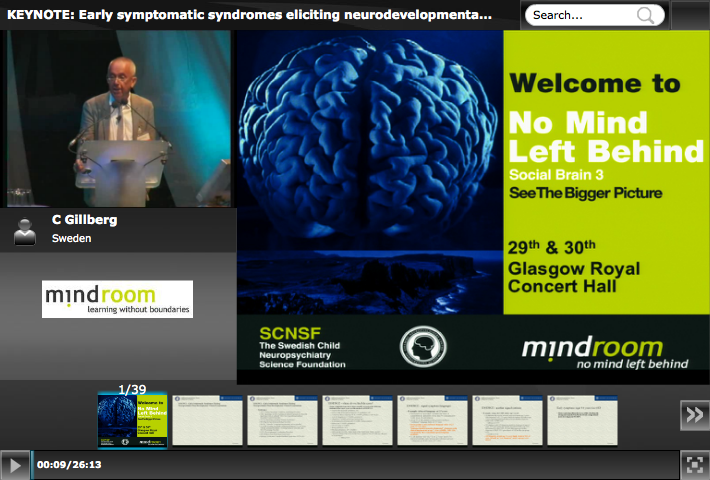The height and width of the screenshot is (480, 710).
Task: Select the first slide thumbnail, Welcome slide
Action: pos(133,421)
